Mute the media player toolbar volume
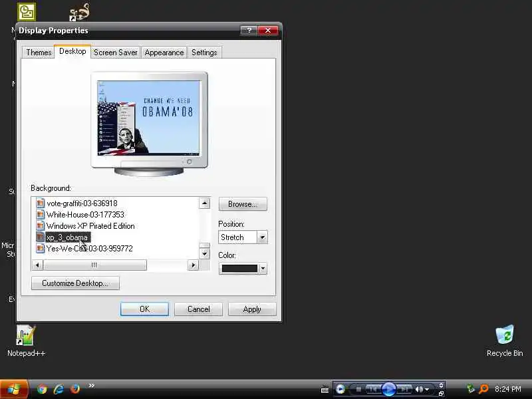The image size is (532, 399). (x=419, y=389)
